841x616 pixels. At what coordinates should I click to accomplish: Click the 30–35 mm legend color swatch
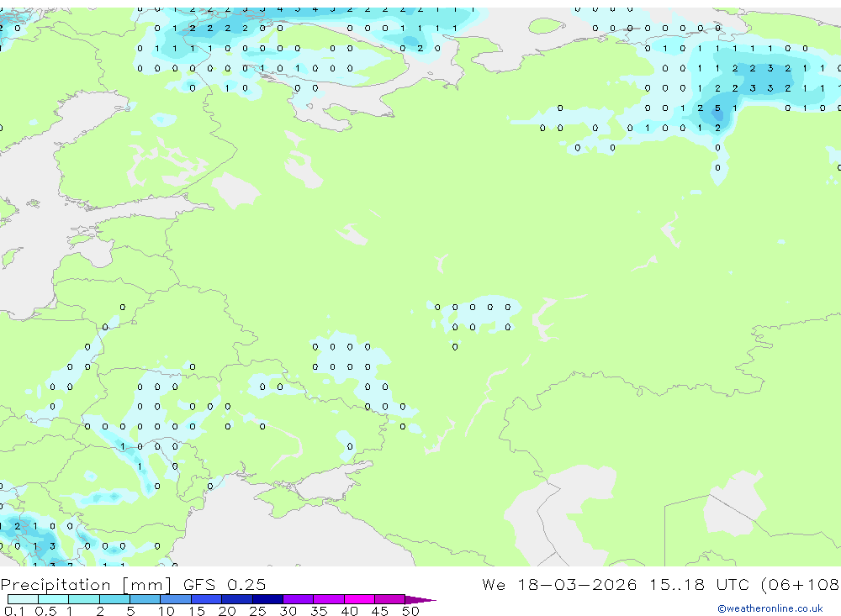tap(299, 599)
